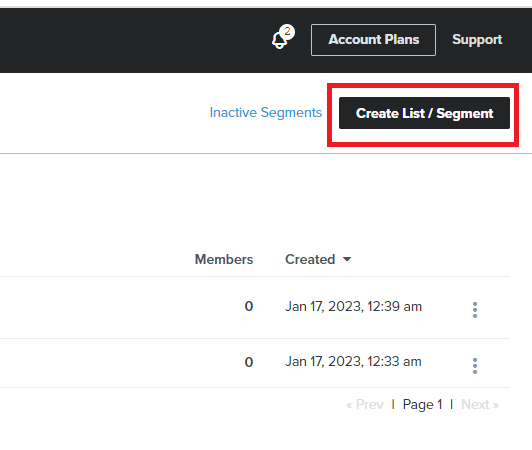Viewport: 532px width, 450px height.
Task: Open the Support menu in the header
Action: tap(477, 40)
